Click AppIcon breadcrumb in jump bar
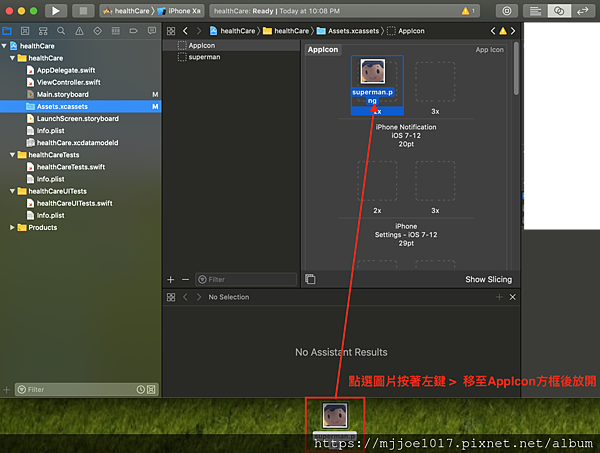This screenshot has height=453, width=600. click(406, 31)
